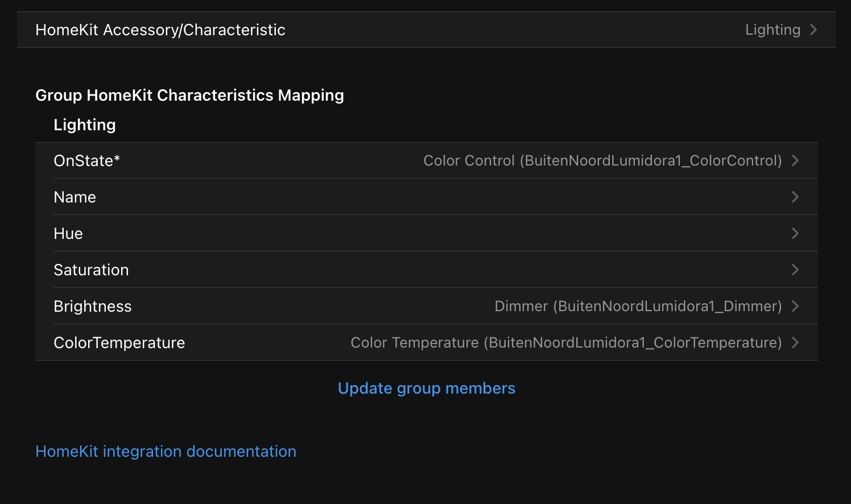Screen dimensions: 851x504
Task: Open the HomeKit Accessory/Characteristic selector showing Lighting
Action: [425, 30]
